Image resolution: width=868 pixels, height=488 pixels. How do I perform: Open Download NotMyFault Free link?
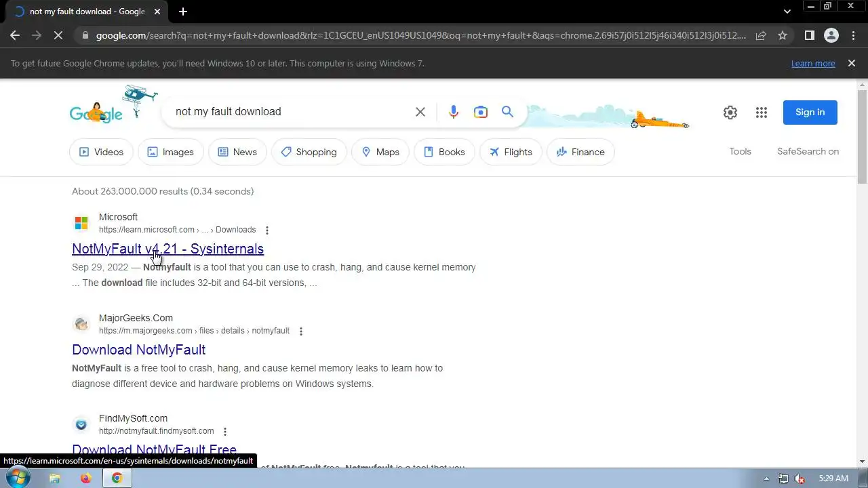coord(155,449)
